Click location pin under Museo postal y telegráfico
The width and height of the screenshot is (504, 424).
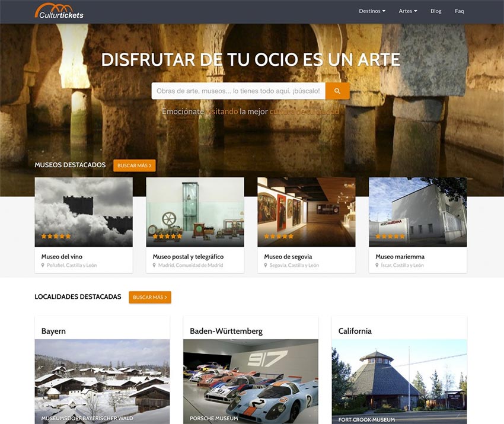pyautogui.click(x=155, y=265)
